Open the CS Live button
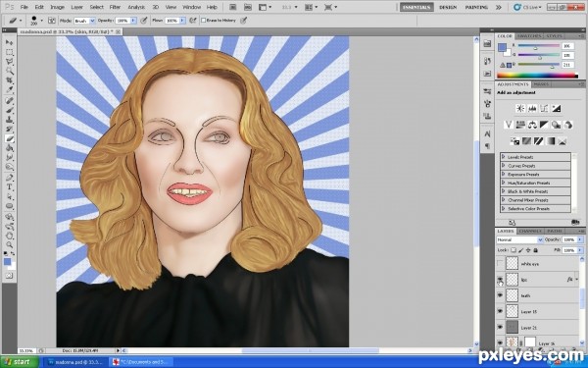The image size is (588, 368). 527,7
